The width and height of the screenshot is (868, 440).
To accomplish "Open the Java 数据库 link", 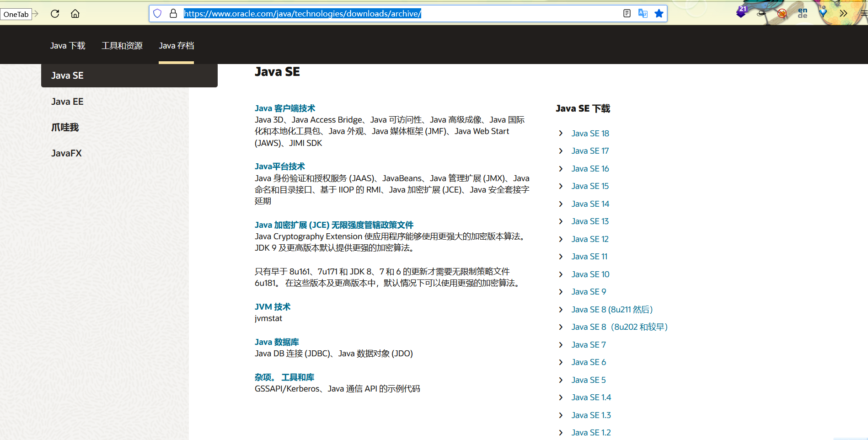I will [277, 342].
